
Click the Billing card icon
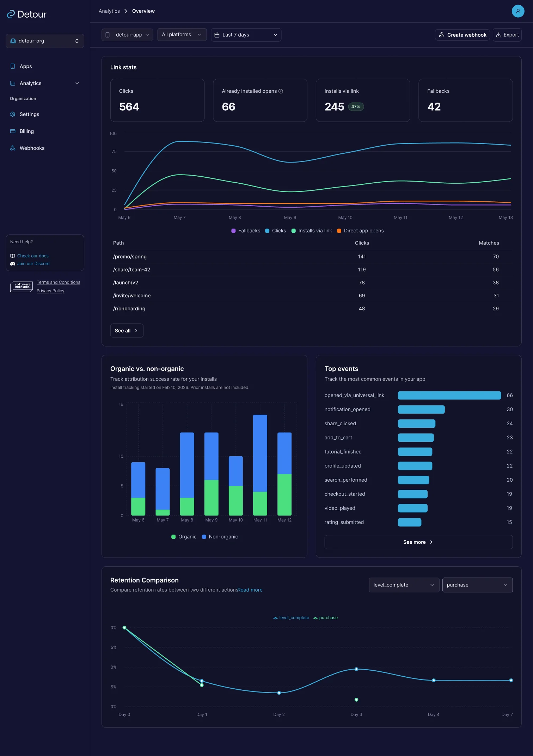(x=13, y=131)
